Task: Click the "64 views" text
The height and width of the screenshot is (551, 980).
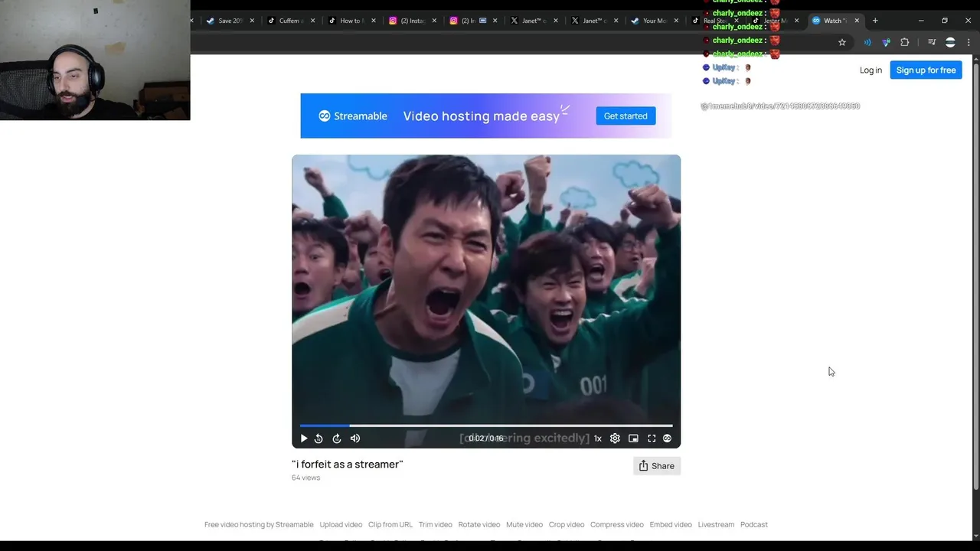Action: 305,478
